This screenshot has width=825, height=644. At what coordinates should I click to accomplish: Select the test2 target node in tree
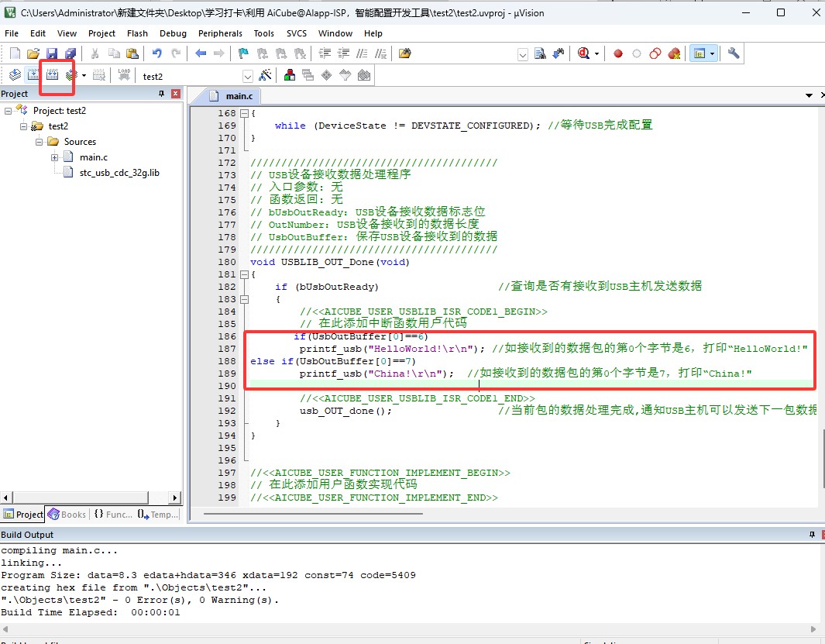click(58, 126)
